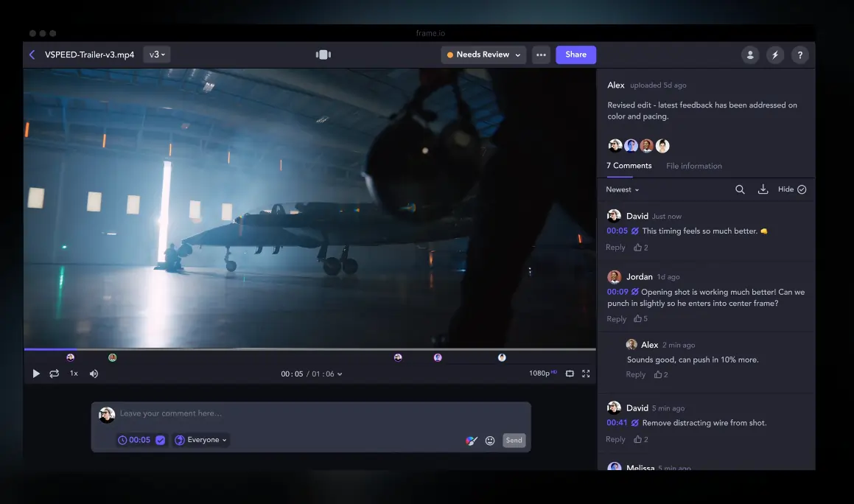Reply to David's timing comment

click(615, 247)
